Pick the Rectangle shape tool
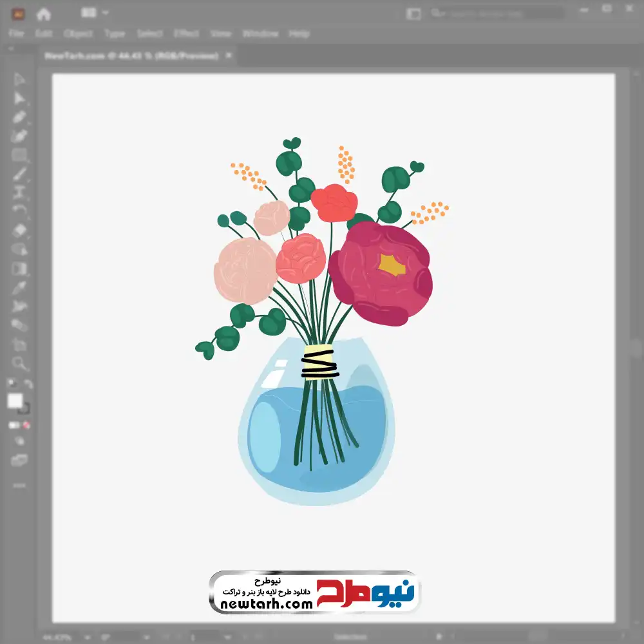Image resolution: width=644 pixels, height=644 pixels. 19,155
